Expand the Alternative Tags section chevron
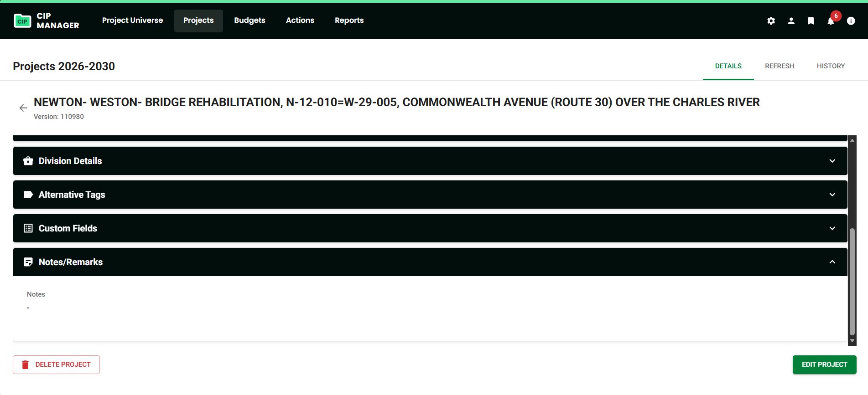The image size is (868, 395). [832, 195]
